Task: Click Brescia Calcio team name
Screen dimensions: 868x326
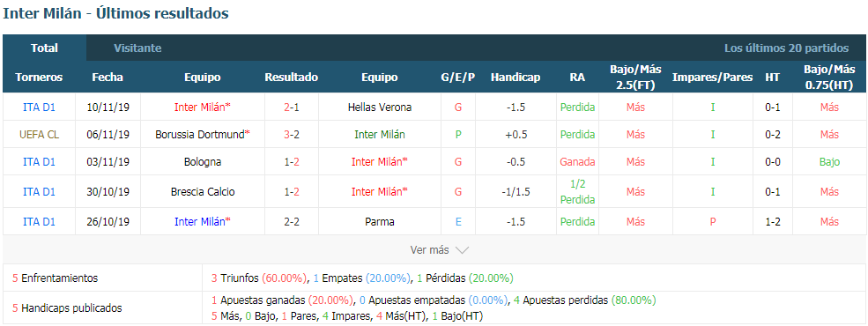Action: (203, 191)
